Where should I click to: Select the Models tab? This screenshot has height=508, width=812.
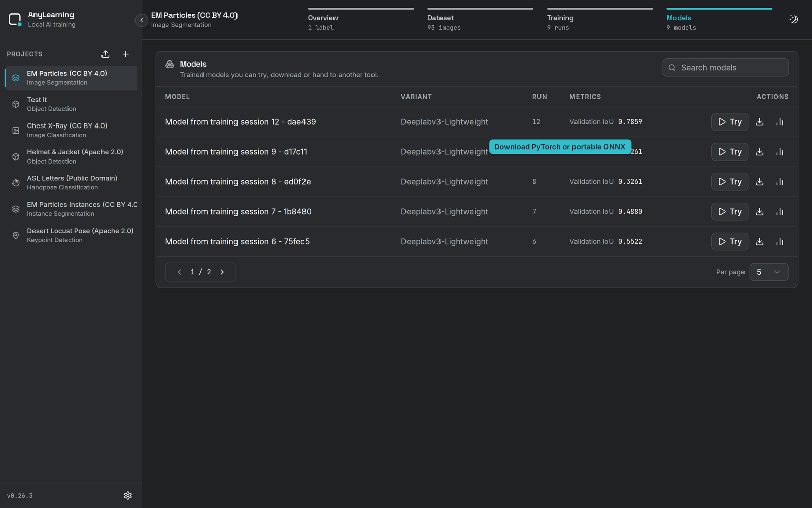[719, 20]
